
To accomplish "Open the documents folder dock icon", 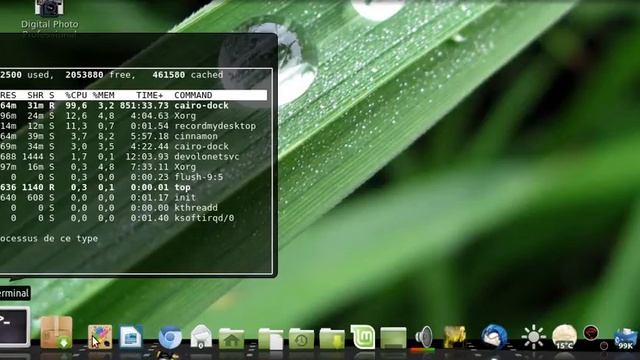I will pos(271,339).
